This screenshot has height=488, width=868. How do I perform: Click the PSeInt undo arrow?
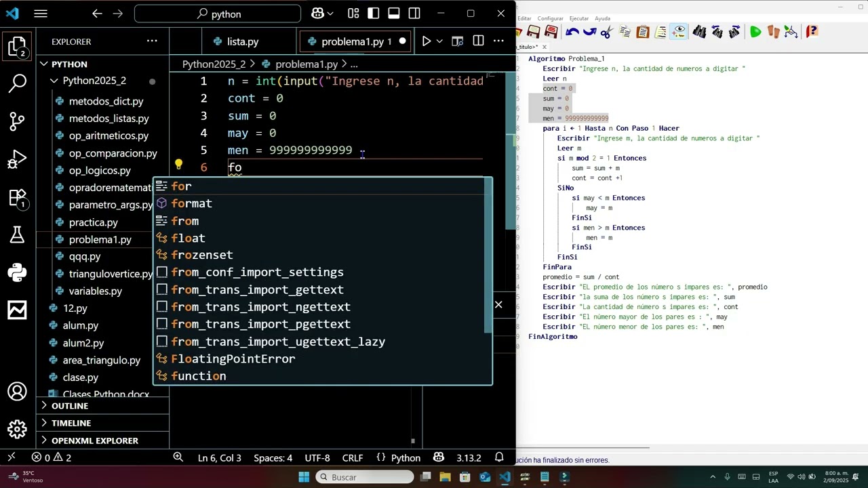(x=572, y=31)
